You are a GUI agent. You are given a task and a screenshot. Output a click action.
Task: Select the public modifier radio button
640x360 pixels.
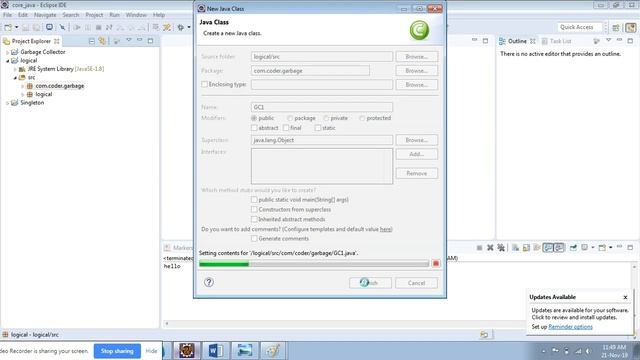tap(254, 118)
